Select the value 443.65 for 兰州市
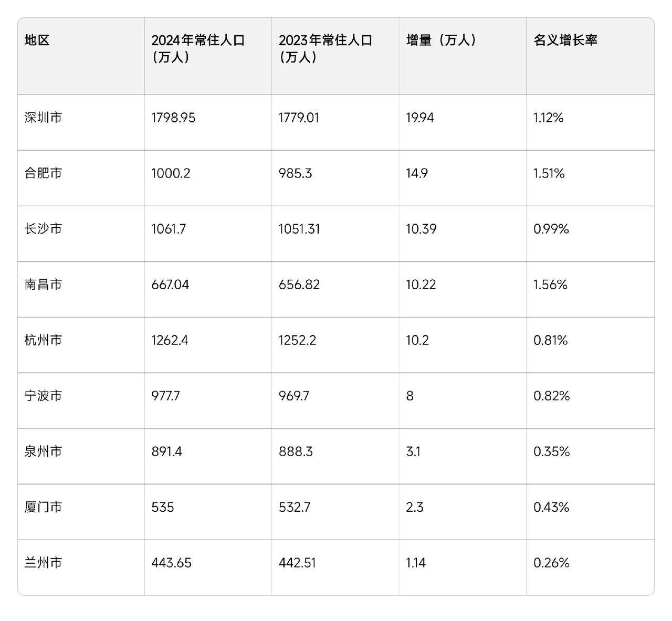672x621 pixels. tap(172, 563)
